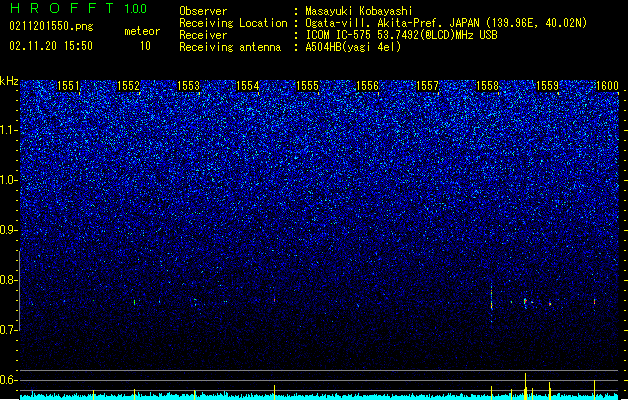Click the 'Receiving Location' label
The image size is (629, 400).
click(233, 23)
